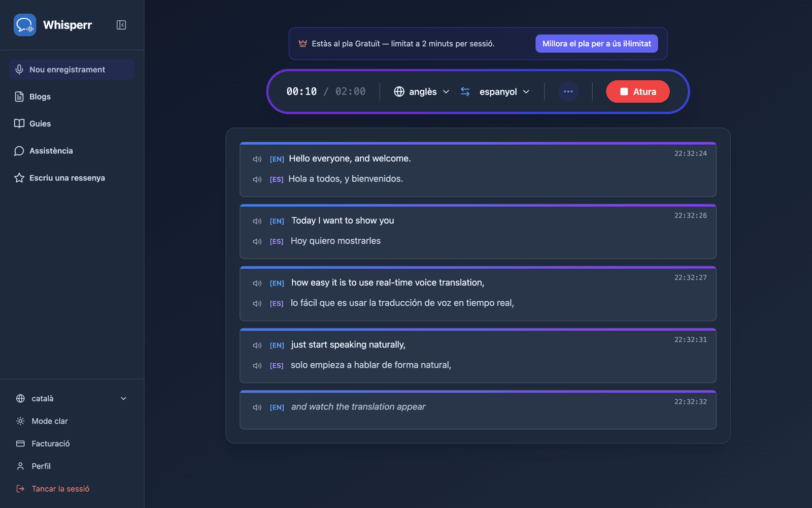Click the [ES] tag beside 'Hoy quiero mostrarles'
Viewport: 812px width, 508px height.
click(277, 241)
